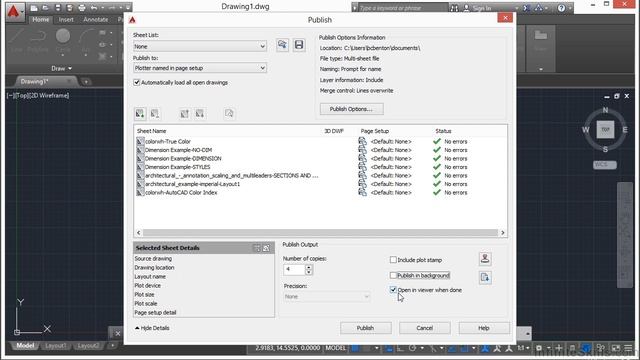The width and height of the screenshot is (640, 360).
Task: Click the Save As icon in quick access toolbar
Action: (x=69, y=8)
